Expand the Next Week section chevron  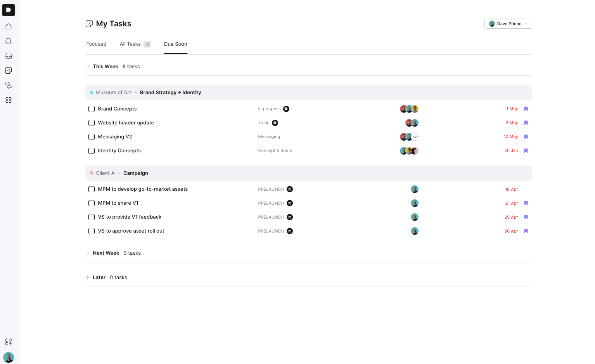coord(88,253)
